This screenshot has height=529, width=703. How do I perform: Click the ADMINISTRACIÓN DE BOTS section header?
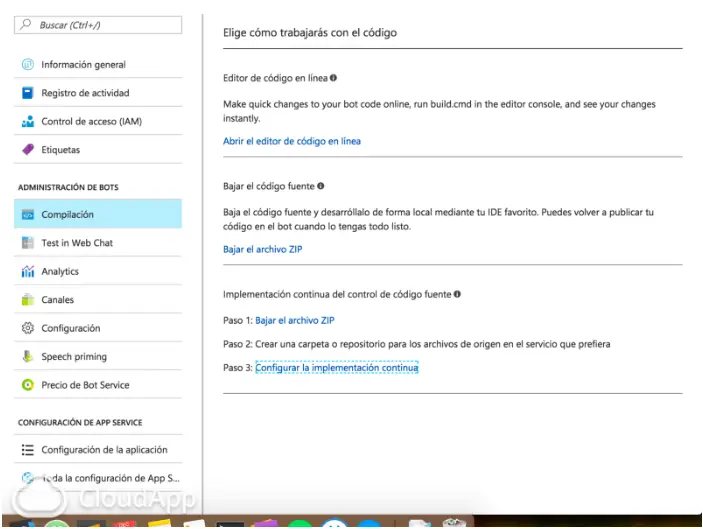click(x=68, y=187)
